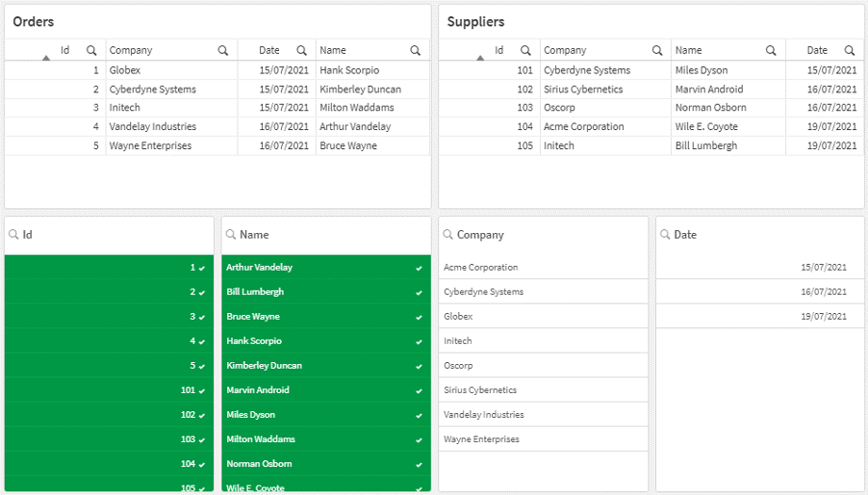Sort Suppliers table by Company header
The image size is (868, 495).
(565, 50)
